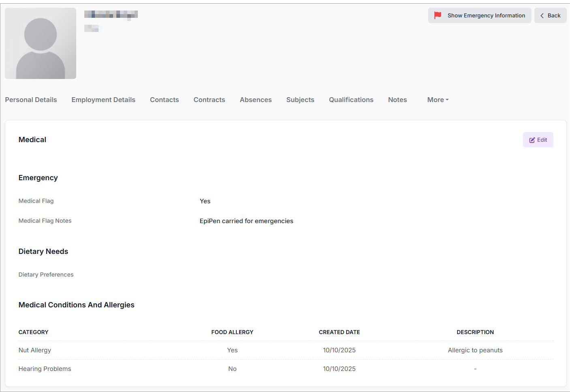Click the back chevron arrow icon
The image size is (570, 392).
[542, 15]
